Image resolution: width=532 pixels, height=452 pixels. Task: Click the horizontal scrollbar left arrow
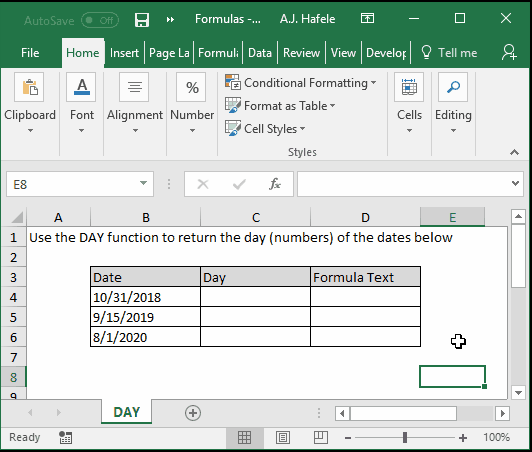point(342,413)
